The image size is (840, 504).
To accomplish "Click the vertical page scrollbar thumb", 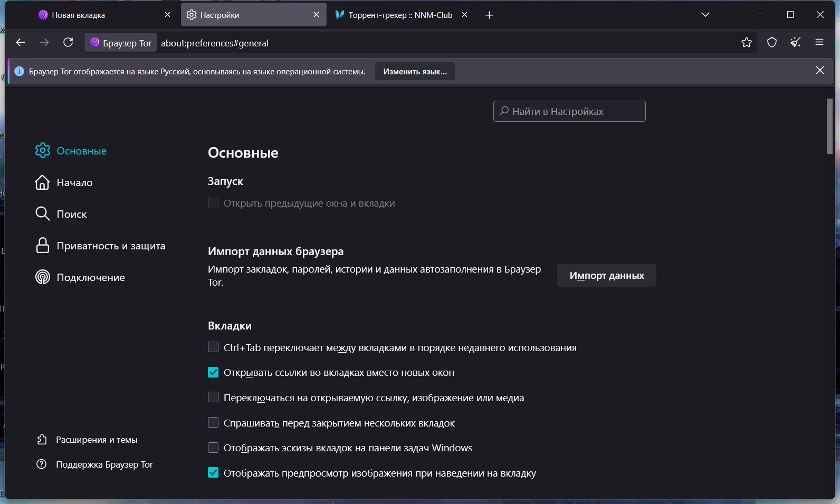I will tap(829, 127).
